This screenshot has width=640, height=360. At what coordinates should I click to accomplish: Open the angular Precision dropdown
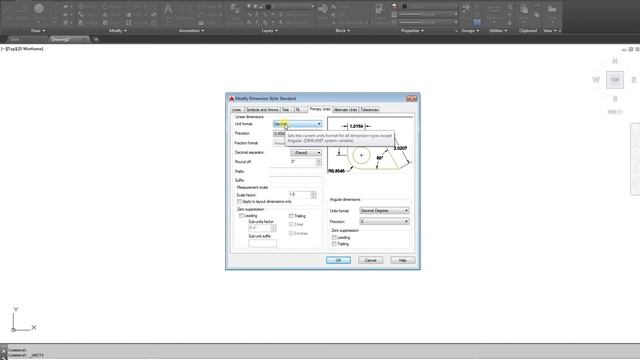click(x=384, y=221)
